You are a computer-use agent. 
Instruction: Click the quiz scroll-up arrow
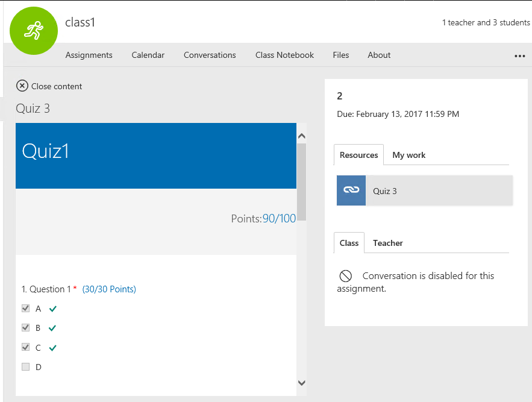[302, 136]
